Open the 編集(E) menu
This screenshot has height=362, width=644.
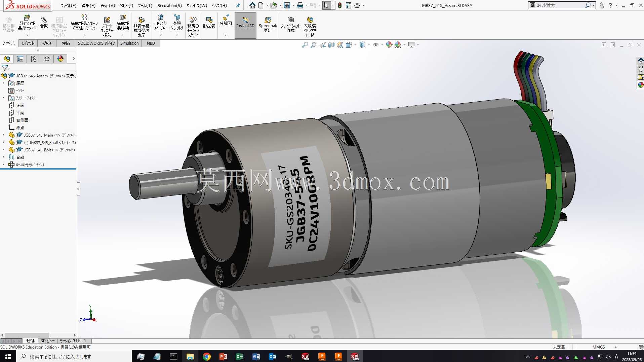pos(88,5)
